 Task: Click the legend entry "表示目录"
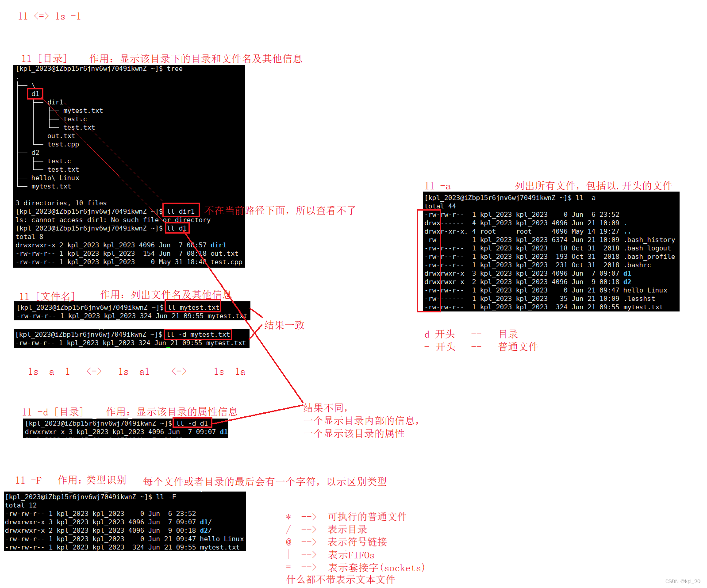tap(348, 530)
